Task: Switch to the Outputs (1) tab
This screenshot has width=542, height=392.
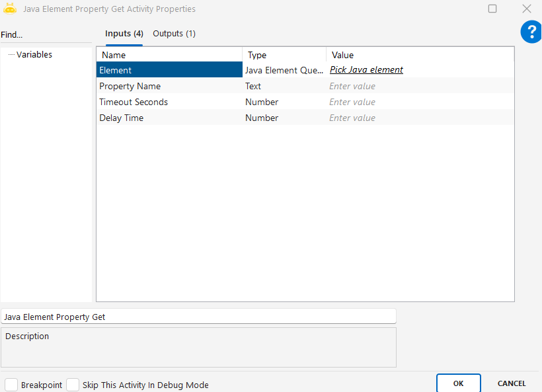Action: [174, 34]
